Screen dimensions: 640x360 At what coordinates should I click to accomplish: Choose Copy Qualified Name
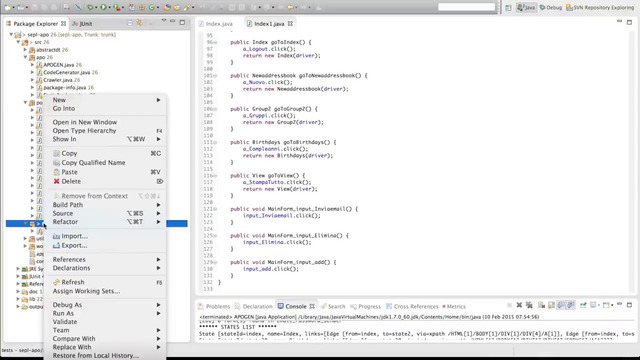tap(106, 162)
